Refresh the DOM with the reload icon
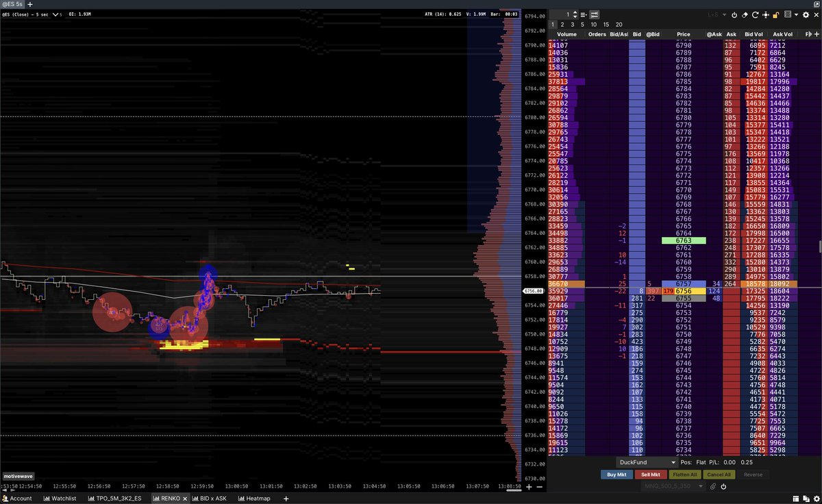This screenshot has height=504, width=822. 755,14
